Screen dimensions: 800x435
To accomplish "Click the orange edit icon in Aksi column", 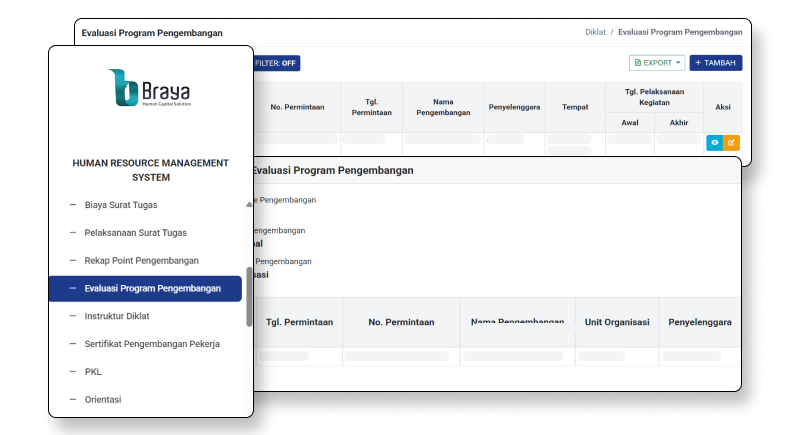I will pos(731,143).
